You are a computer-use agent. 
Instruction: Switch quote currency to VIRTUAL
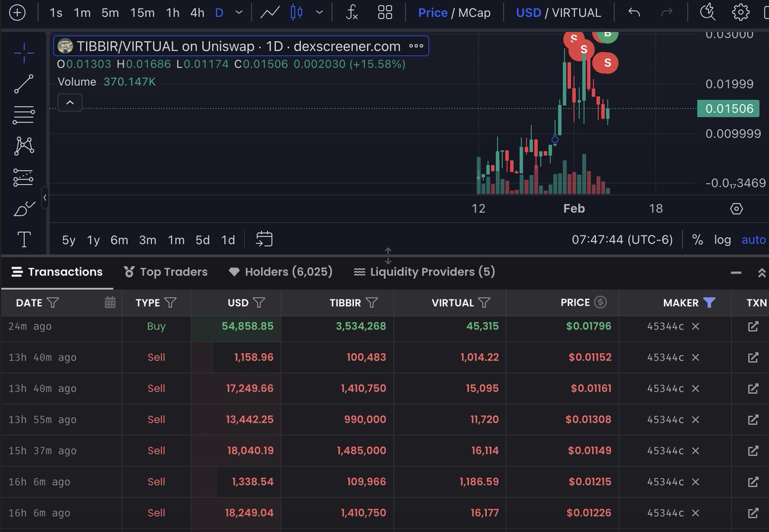[577, 13]
